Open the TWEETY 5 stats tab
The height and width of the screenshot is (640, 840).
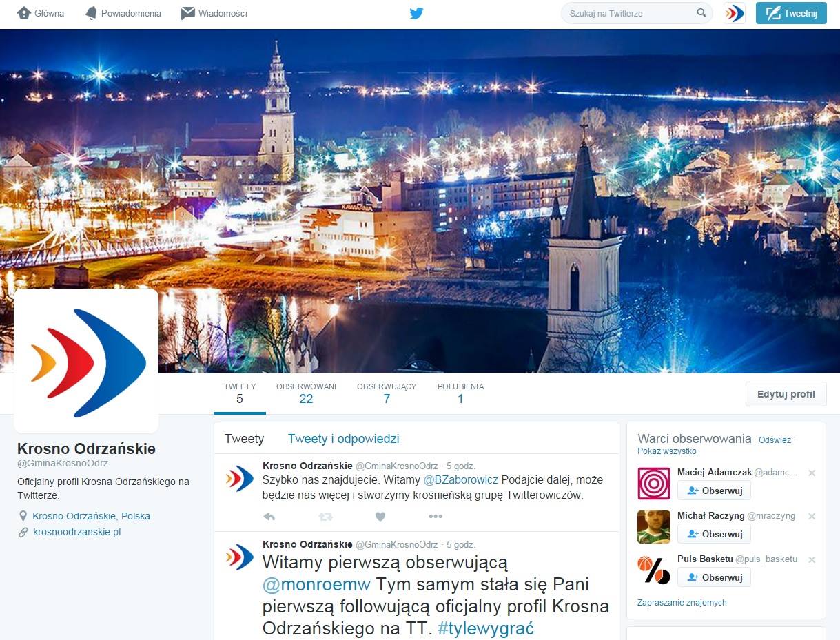[240, 393]
